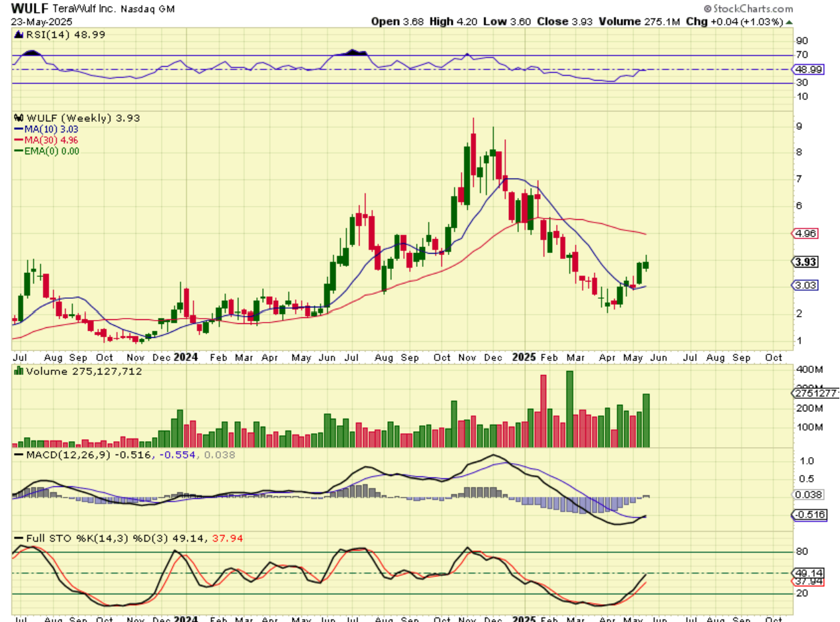Click the 80 level on the stochastic axis
Screen dimensions: 840x622
pos(802,551)
